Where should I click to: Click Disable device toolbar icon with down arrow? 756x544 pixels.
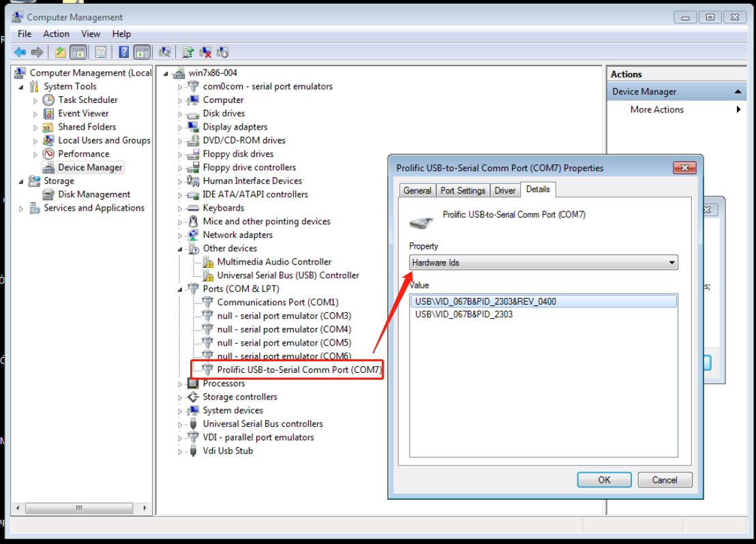tap(222, 52)
